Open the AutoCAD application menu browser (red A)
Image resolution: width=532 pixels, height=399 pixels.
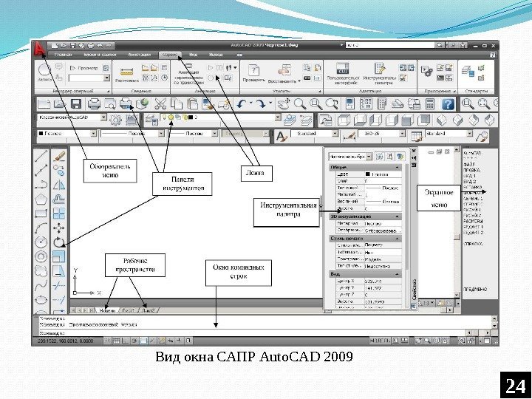(40, 49)
